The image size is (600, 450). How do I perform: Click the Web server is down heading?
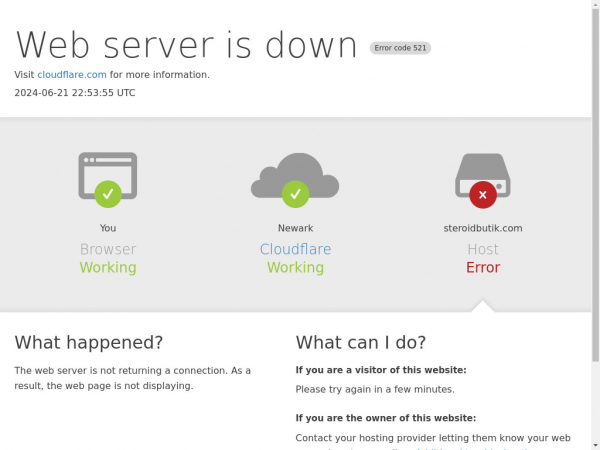186,45
